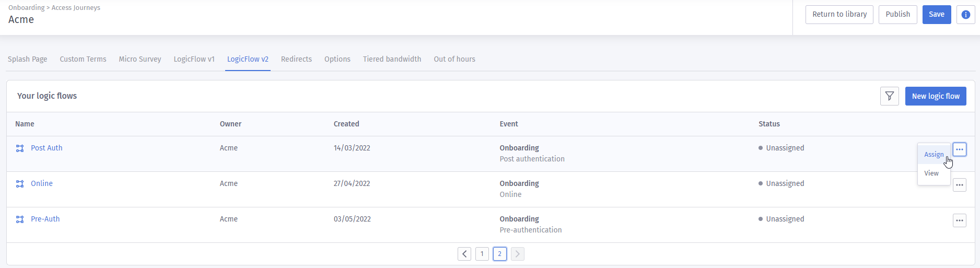
Task: Create a New logic flow
Action: coord(935,96)
